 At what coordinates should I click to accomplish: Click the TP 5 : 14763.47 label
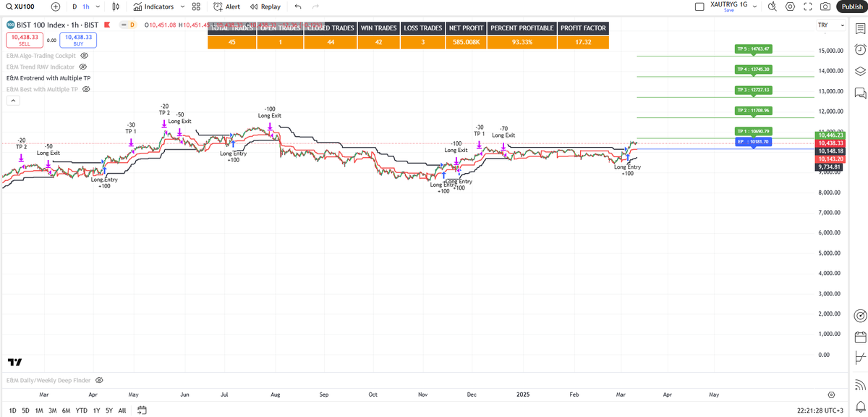pos(753,49)
